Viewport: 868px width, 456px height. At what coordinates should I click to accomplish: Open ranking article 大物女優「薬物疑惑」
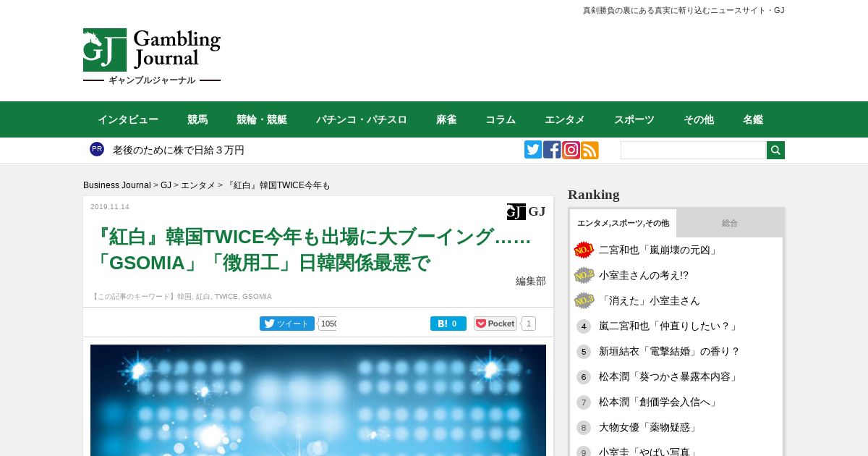(649, 428)
